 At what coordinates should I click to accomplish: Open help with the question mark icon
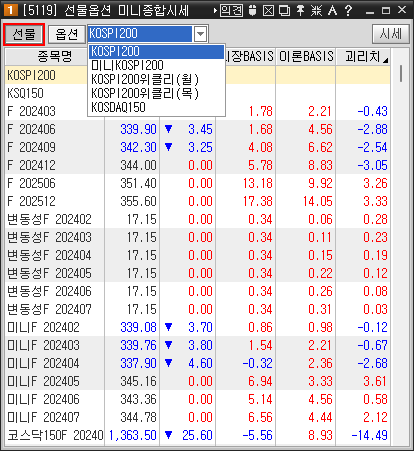point(348,11)
